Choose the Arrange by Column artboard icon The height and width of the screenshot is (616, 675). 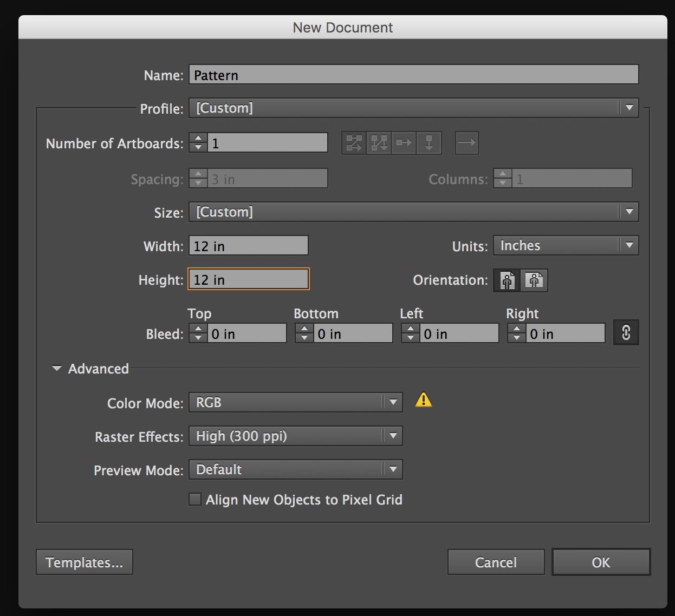click(x=429, y=143)
